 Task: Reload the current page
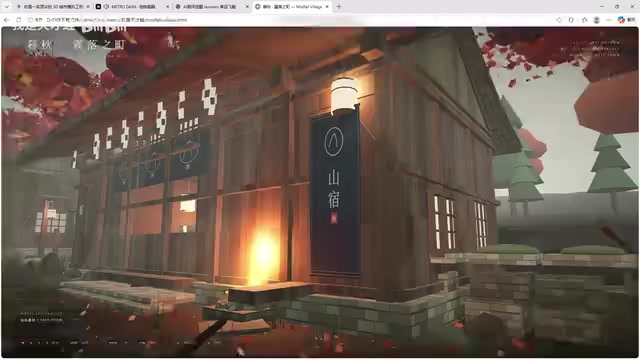pyautogui.click(x=19, y=20)
